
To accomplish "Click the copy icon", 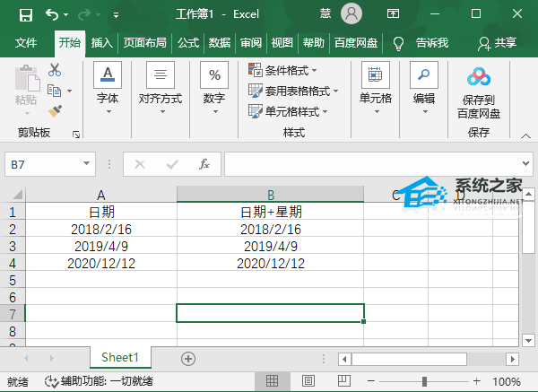I will [x=54, y=91].
